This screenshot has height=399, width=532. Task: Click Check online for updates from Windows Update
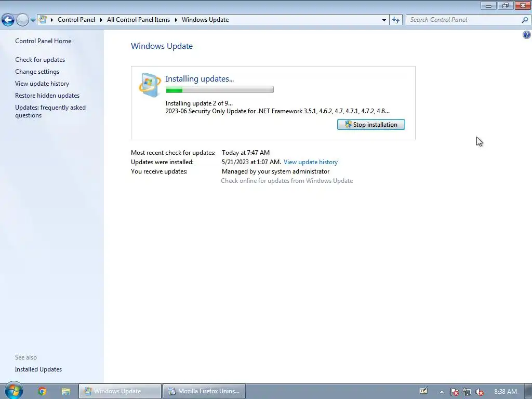(x=287, y=181)
